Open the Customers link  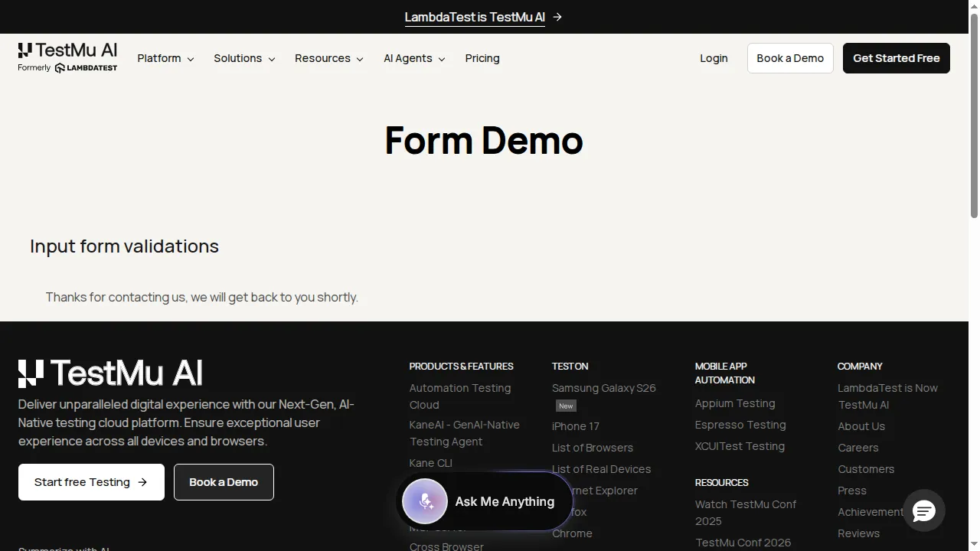click(866, 469)
